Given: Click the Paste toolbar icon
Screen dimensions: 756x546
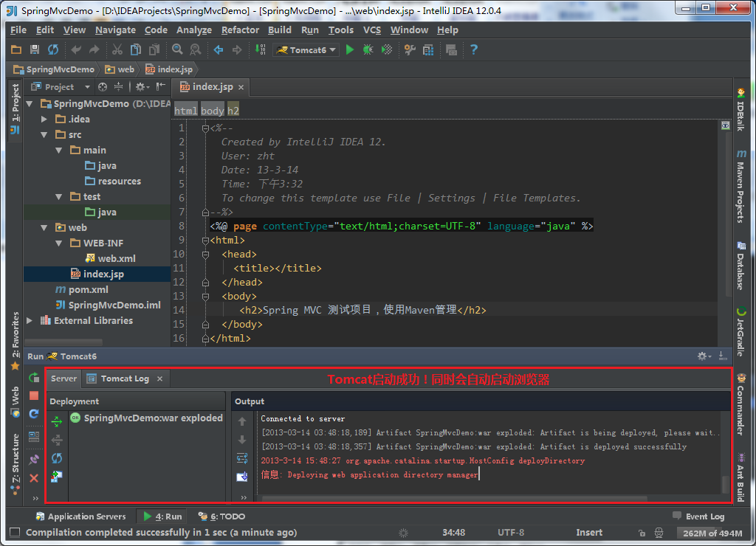Looking at the screenshot, I should tap(154, 49).
